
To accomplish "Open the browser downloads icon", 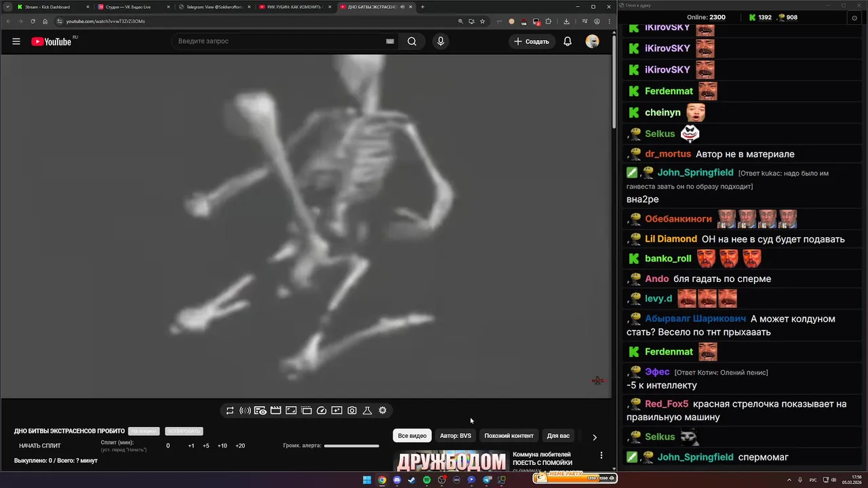I will pyautogui.click(x=567, y=21).
